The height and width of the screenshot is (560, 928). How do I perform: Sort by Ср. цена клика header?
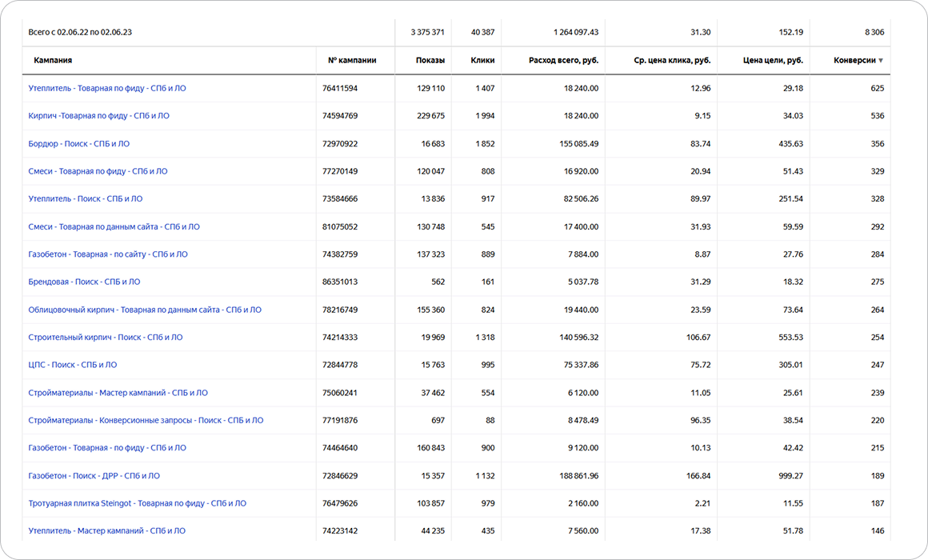pyautogui.click(x=672, y=61)
